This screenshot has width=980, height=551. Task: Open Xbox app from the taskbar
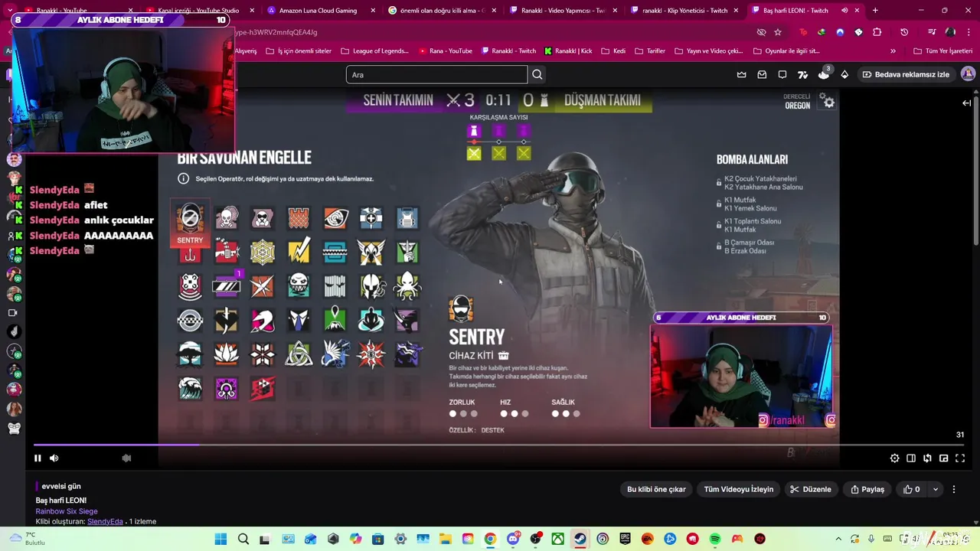[x=558, y=540]
